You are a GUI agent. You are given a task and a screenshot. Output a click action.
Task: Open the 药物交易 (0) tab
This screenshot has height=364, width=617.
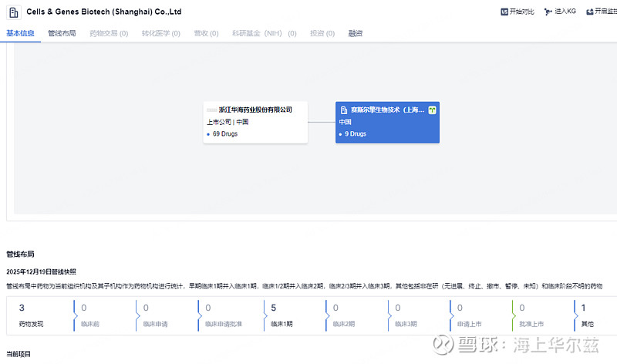[x=109, y=33]
